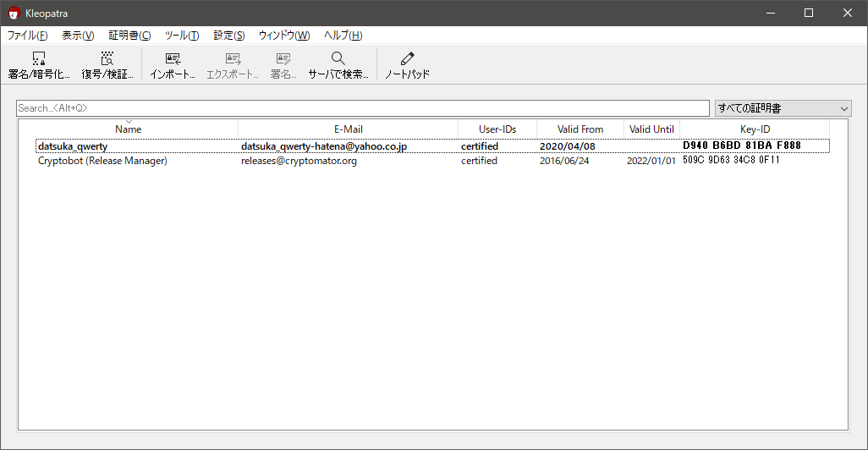
Task: Click Key-ID 509C 9D63 34C8 0F11
Action: click(731, 160)
